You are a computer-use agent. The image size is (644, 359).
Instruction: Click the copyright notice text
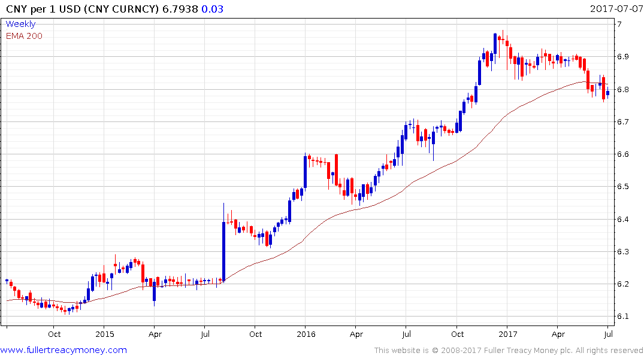pos(509,351)
